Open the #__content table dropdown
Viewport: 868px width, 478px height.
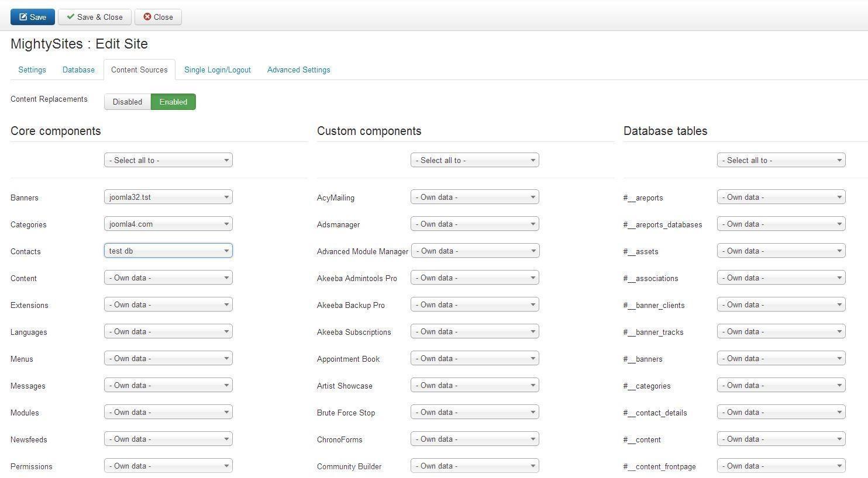coord(781,439)
